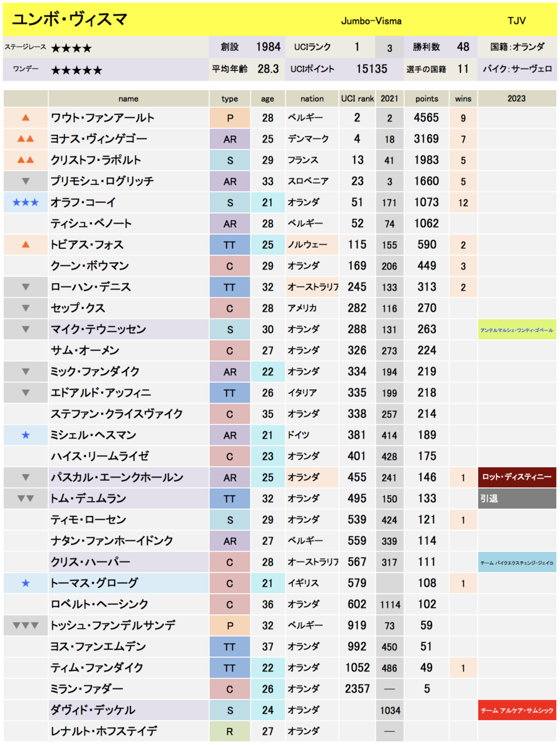Screen dimensions: 560x745
Task: Click the gray down triangle beside マイク・テウニッセン
Action: [x=25, y=329]
